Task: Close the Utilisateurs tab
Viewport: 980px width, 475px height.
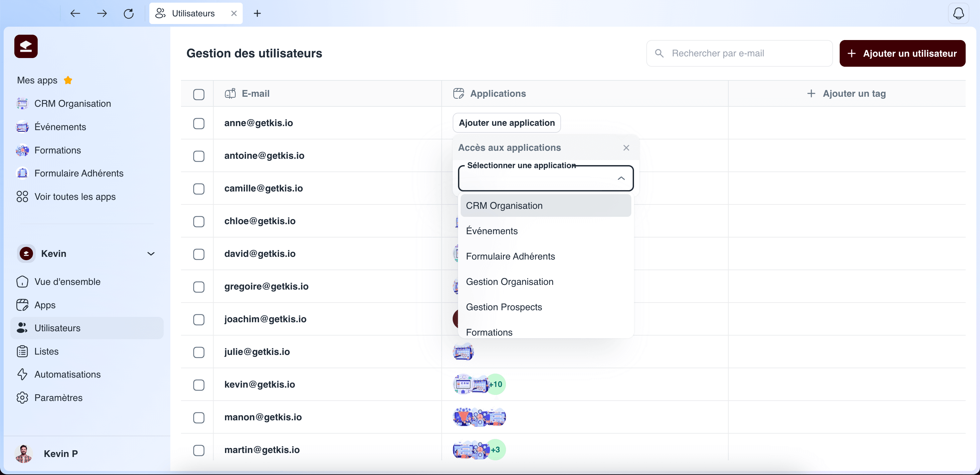Action: [234, 13]
